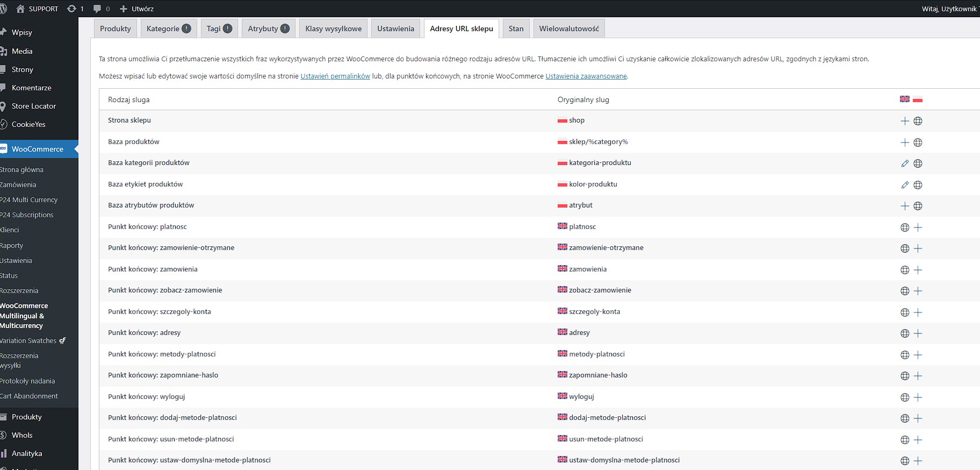
Task: Go to the Ustawienia tab
Action: (x=395, y=29)
